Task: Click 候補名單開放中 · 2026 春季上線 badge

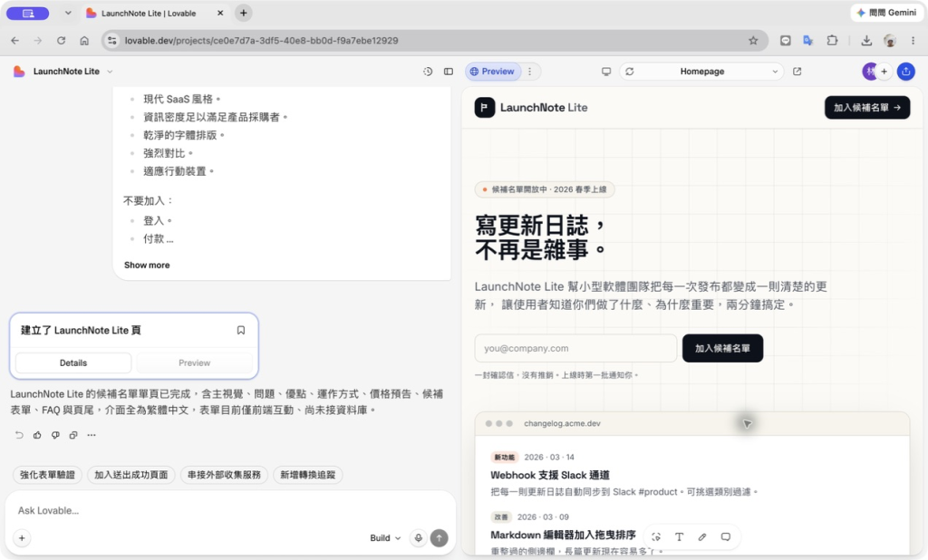Action: click(x=545, y=189)
